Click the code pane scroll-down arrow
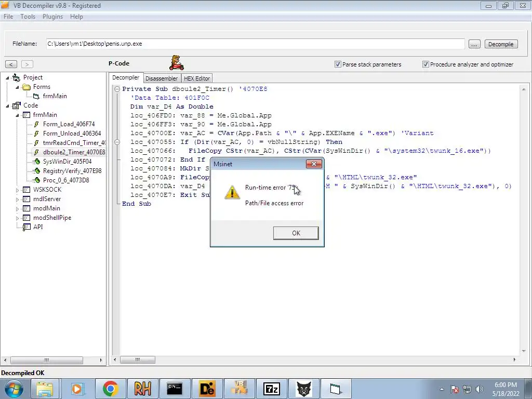 click(524, 351)
